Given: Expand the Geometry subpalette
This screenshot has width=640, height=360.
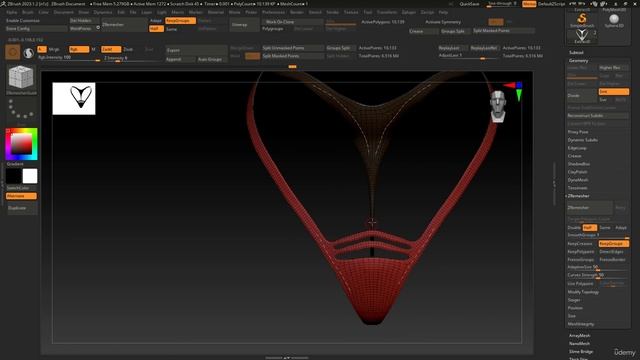Looking at the screenshot, I should (578, 60).
